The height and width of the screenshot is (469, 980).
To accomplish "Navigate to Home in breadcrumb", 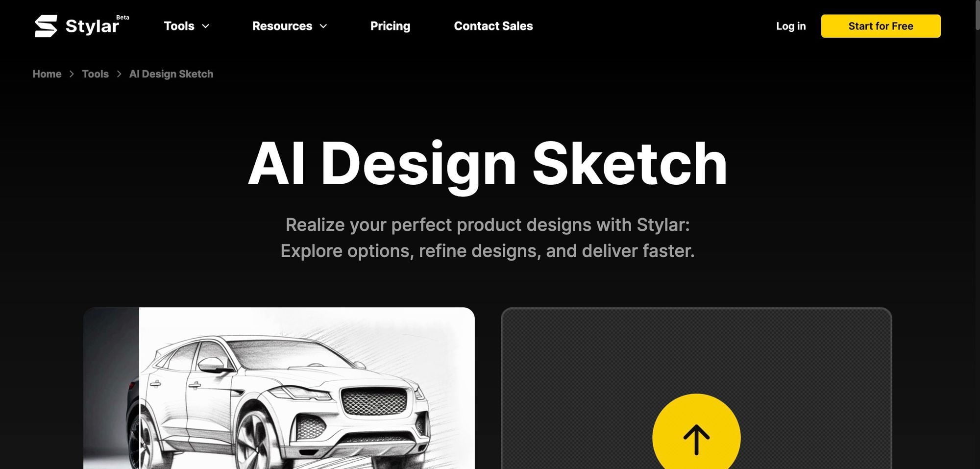I will pos(47,74).
